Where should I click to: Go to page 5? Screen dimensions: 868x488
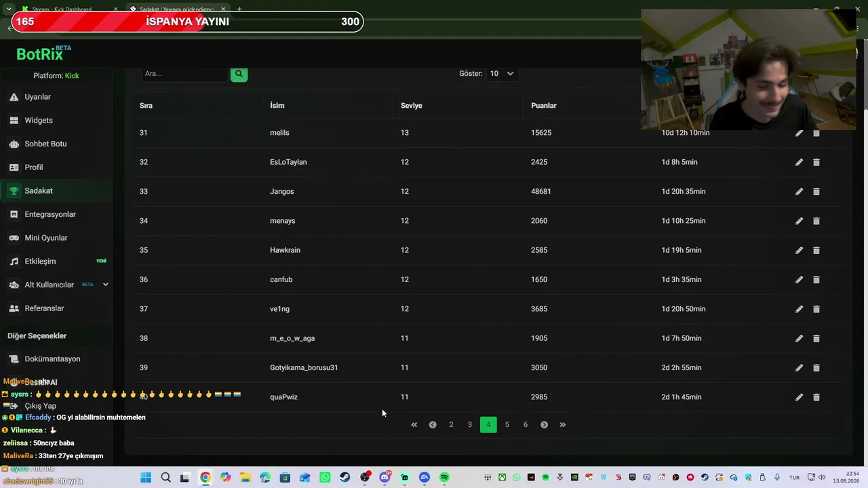[x=507, y=425]
